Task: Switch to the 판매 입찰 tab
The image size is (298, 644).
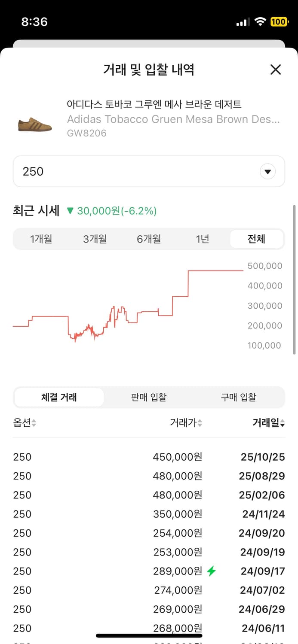Action: (148, 397)
